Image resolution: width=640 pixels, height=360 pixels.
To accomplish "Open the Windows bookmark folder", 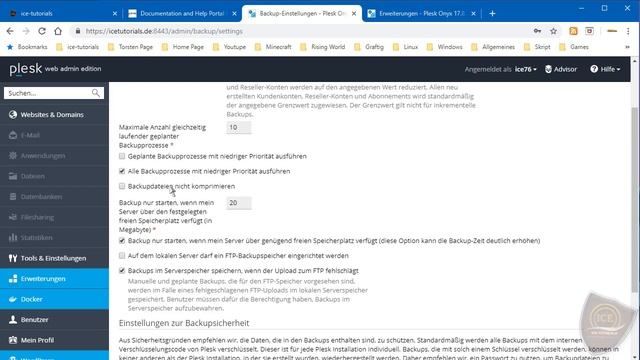I will pos(444,47).
